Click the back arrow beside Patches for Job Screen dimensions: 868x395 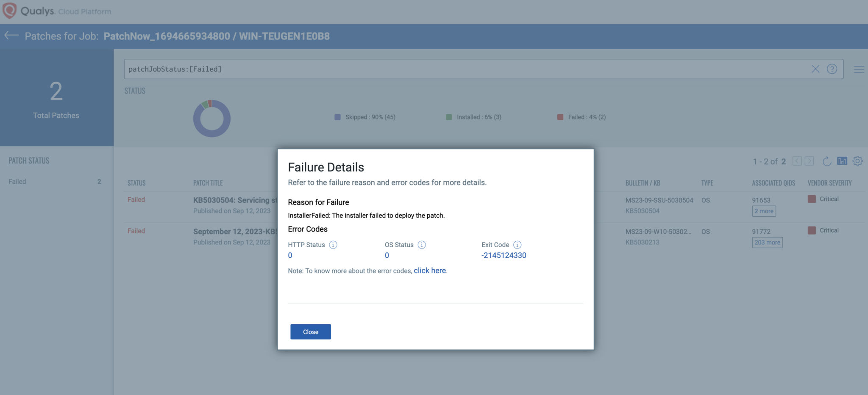(12, 36)
